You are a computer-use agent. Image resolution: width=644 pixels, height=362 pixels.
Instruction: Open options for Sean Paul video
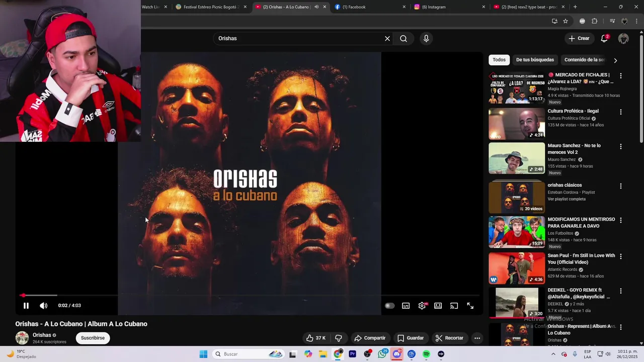(621, 256)
